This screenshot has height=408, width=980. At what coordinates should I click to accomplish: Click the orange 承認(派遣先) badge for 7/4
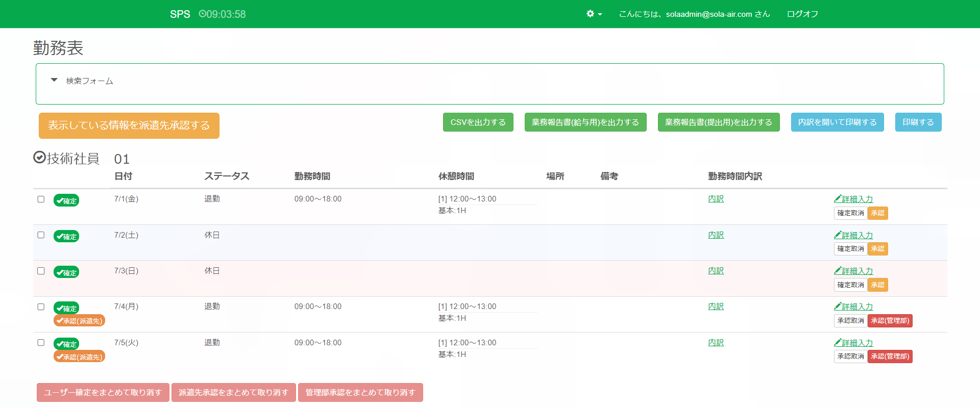pos(79,321)
